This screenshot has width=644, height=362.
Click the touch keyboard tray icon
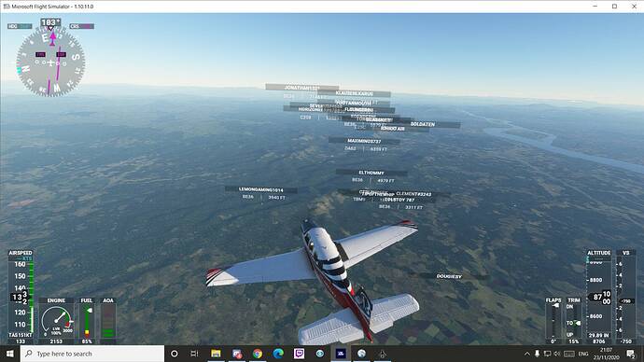[x=569, y=354]
